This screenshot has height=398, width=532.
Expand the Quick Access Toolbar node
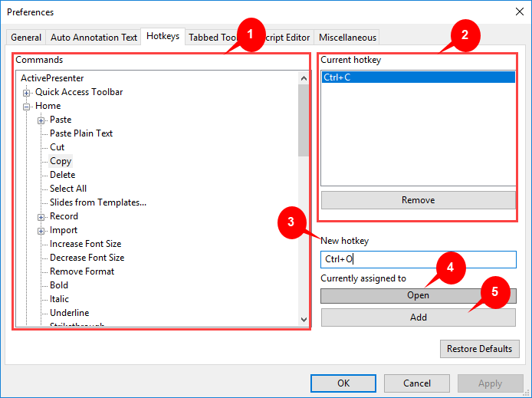[x=26, y=93]
